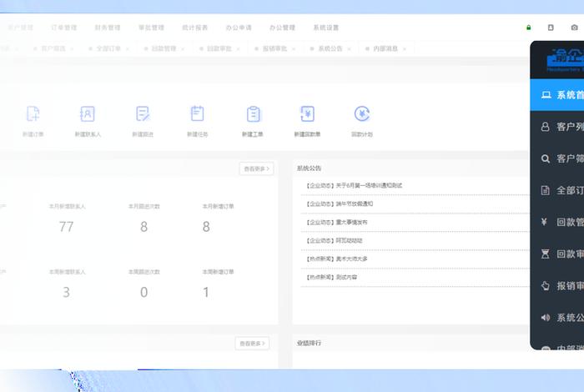Open the 统计报表 top menu
Screen dimensions: 584x392
tap(194, 28)
